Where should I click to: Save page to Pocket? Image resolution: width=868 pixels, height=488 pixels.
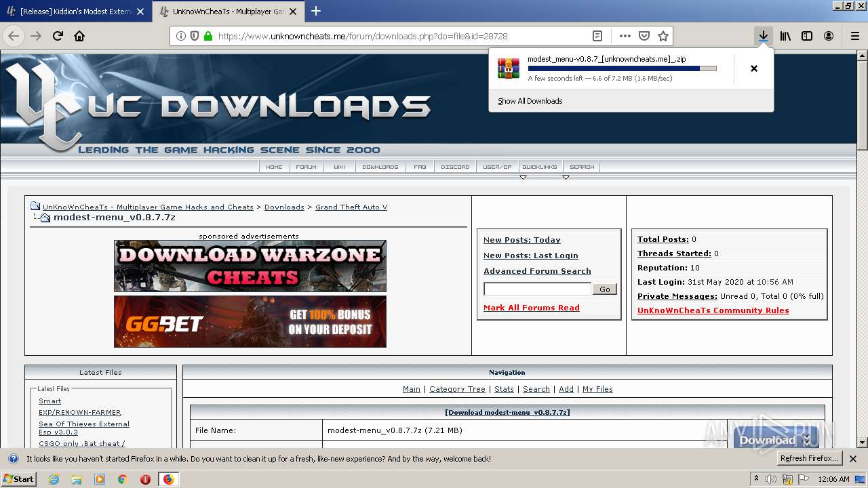(644, 36)
